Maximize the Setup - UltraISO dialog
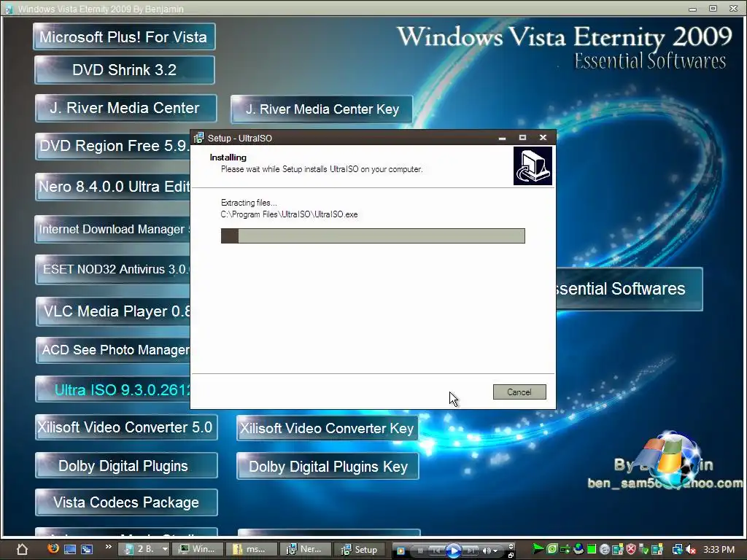747x560 pixels. 522,138
